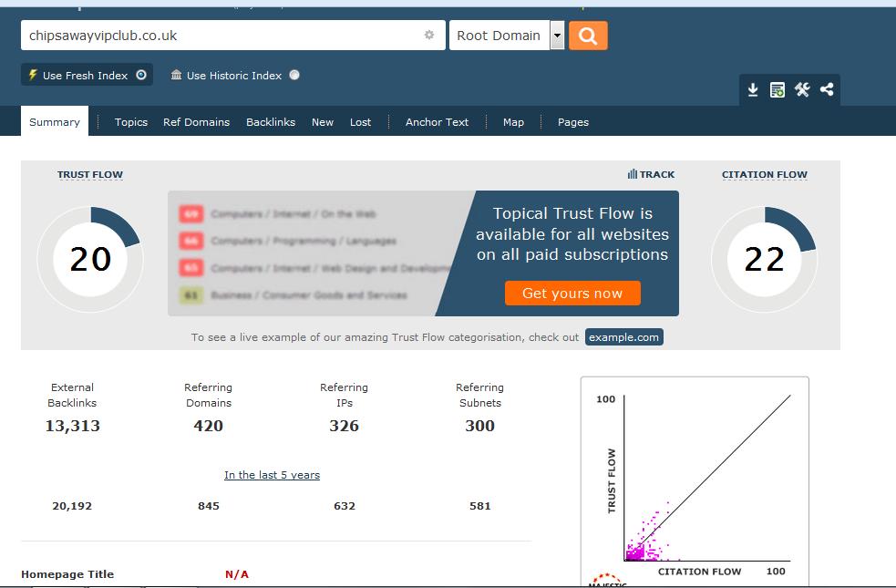
Task: Click the Referring Domains value 420
Action: pyautogui.click(x=209, y=426)
